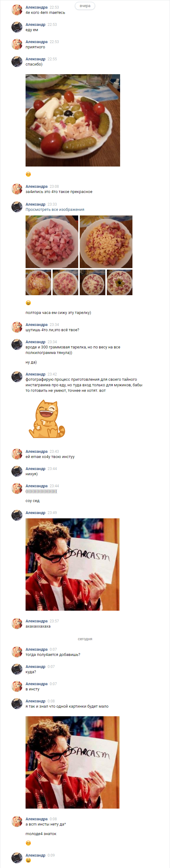Image resolution: width=170 pixels, height=868 pixels.
Task: Open the last small thumbnail with olive
Action: pyautogui.click(x=120, y=282)
